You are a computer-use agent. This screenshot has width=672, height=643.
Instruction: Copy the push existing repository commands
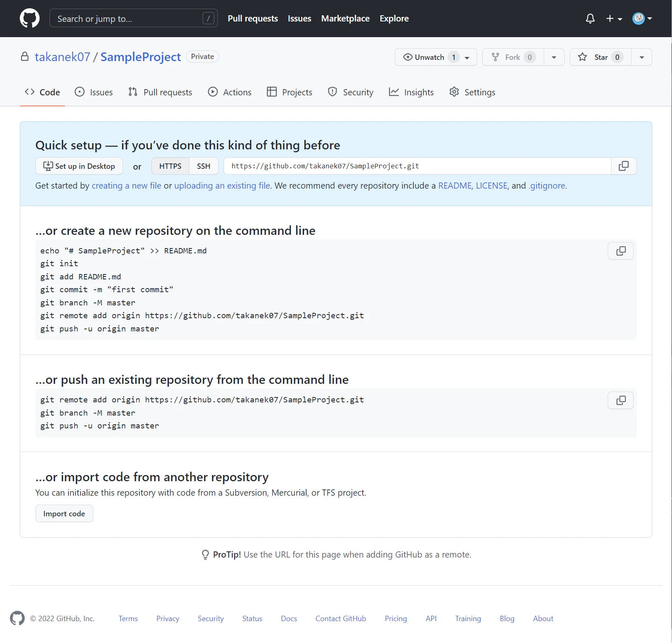(620, 400)
